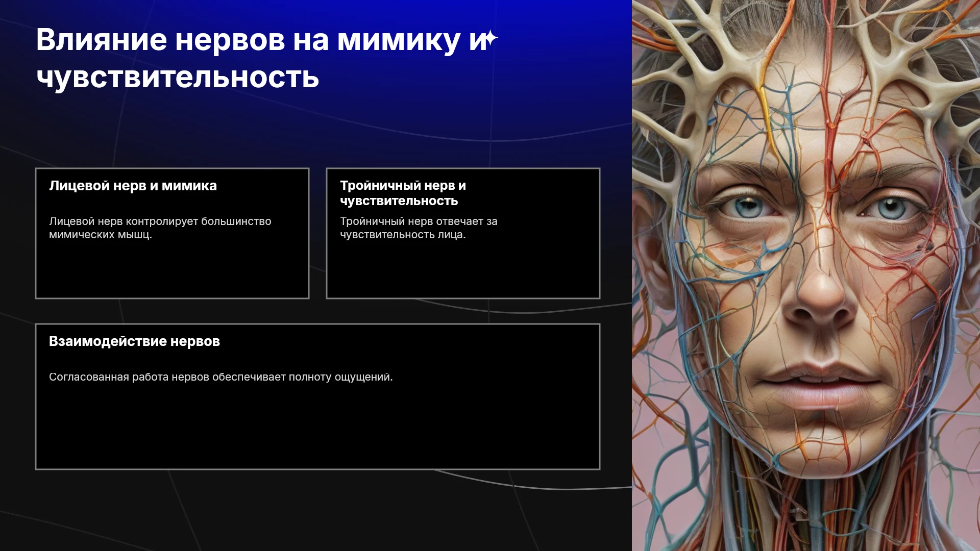Select the heading 'Взаимодействие нервов'
The height and width of the screenshot is (551, 980).
click(134, 341)
